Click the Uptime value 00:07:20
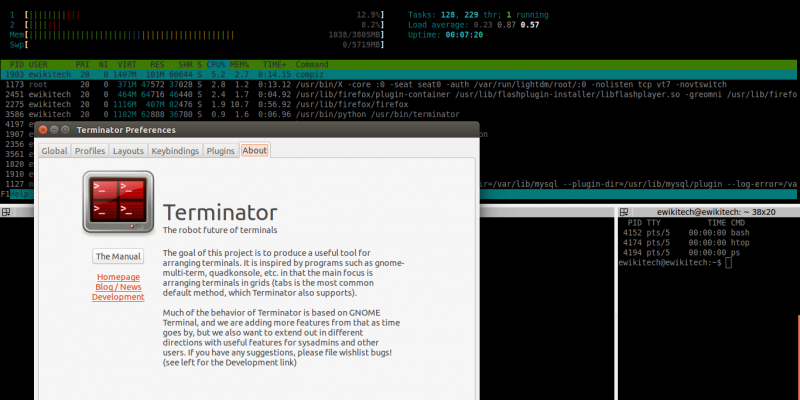The width and height of the screenshot is (800, 400). point(464,35)
